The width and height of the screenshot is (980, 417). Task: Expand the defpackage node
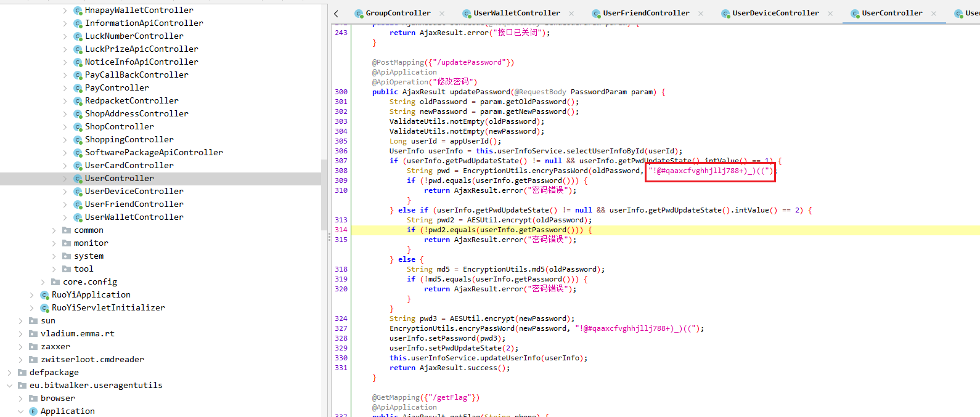pyautogui.click(x=10, y=373)
